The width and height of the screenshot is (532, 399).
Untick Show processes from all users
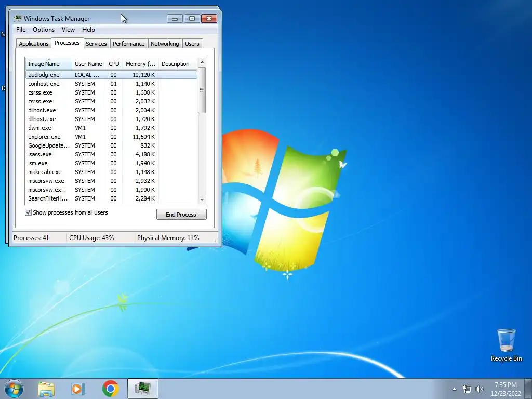[x=28, y=212]
